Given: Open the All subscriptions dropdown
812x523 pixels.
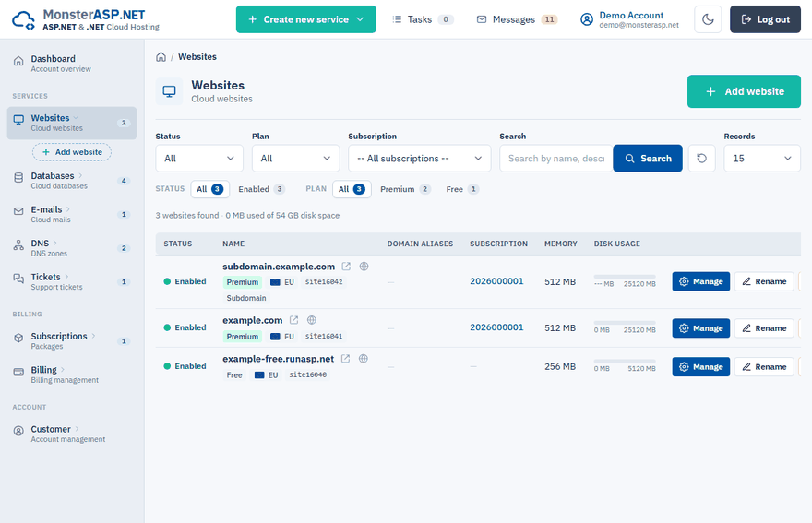Looking at the screenshot, I should click(x=420, y=159).
